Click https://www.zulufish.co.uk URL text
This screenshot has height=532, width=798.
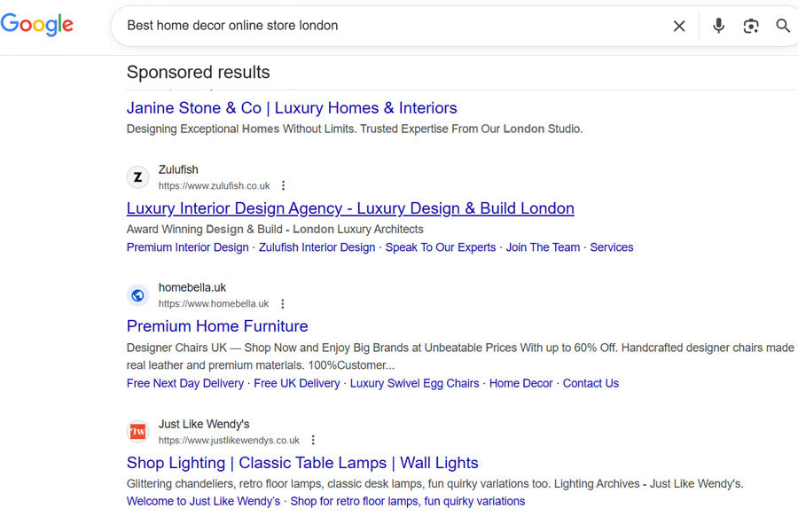(x=215, y=186)
